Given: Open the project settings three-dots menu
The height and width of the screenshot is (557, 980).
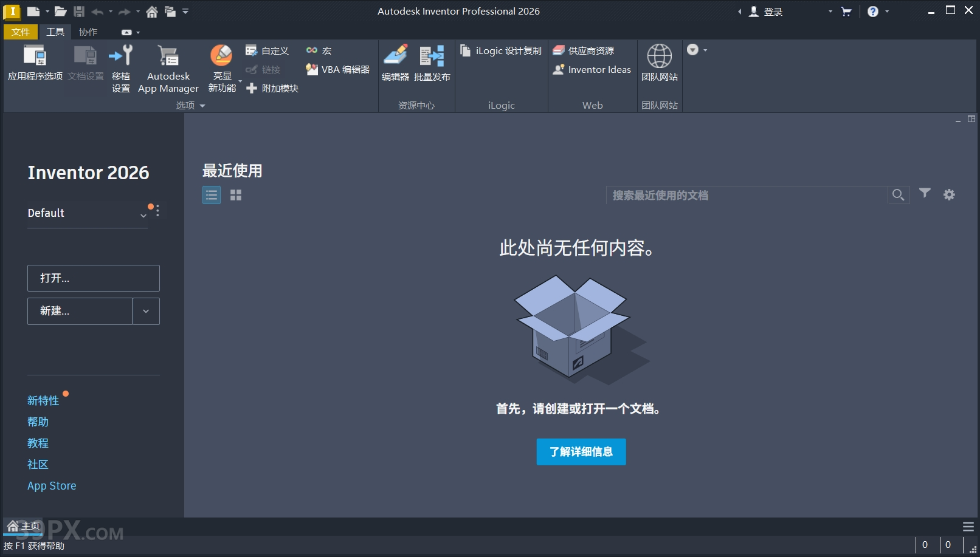Looking at the screenshot, I should point(157,211).
